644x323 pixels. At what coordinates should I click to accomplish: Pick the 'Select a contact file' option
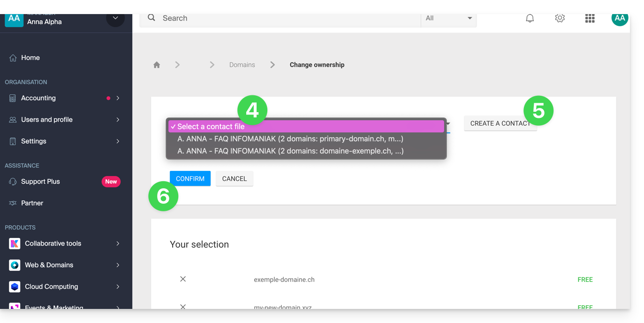(306, 127)
